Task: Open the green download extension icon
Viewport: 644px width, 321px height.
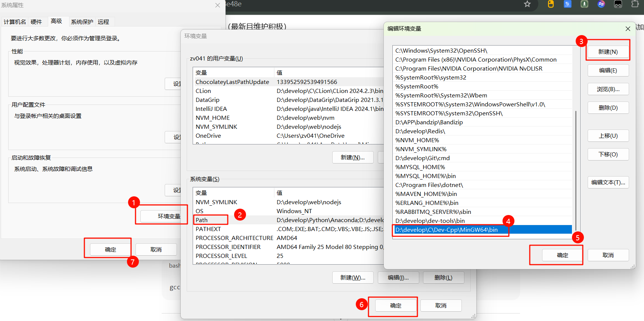Action: pos(585,4)
